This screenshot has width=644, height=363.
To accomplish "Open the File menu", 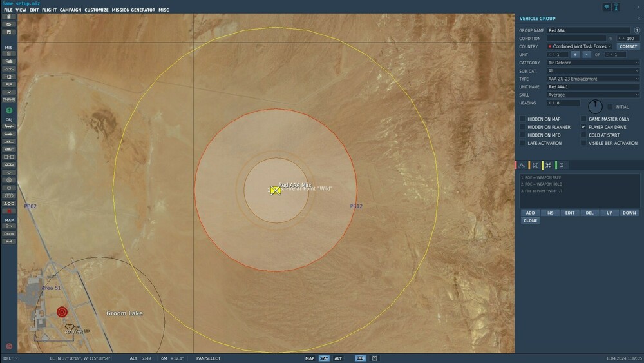I will coord(8,10).
